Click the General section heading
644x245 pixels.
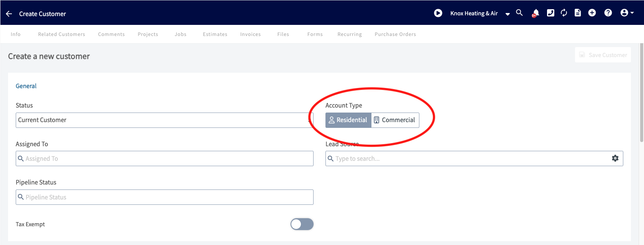26,86
